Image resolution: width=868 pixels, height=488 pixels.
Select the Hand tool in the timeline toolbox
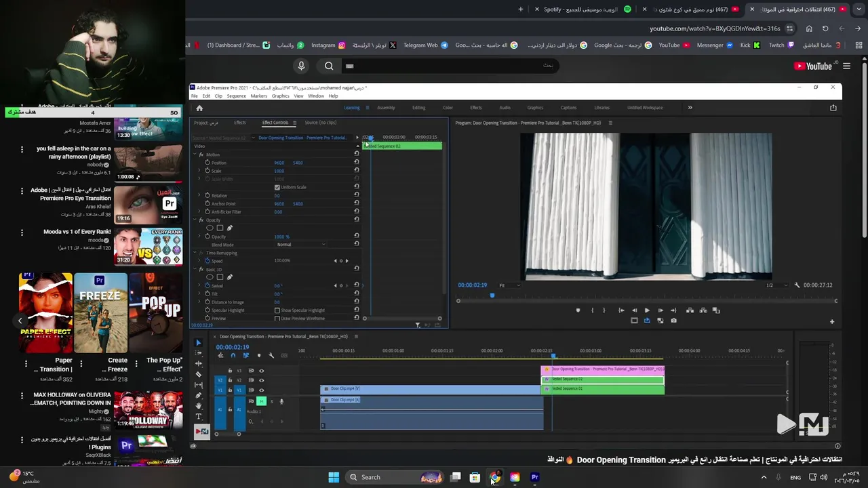tap(198, 406)
